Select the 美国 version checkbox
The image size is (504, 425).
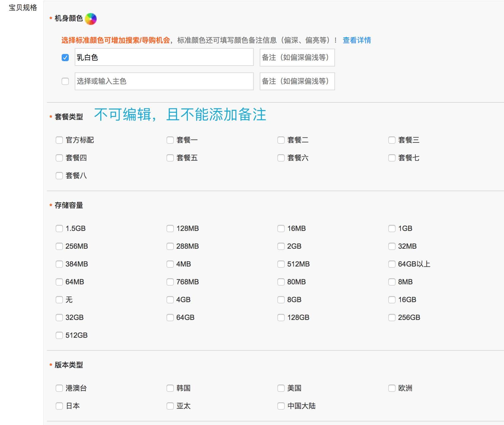point(281,388)
